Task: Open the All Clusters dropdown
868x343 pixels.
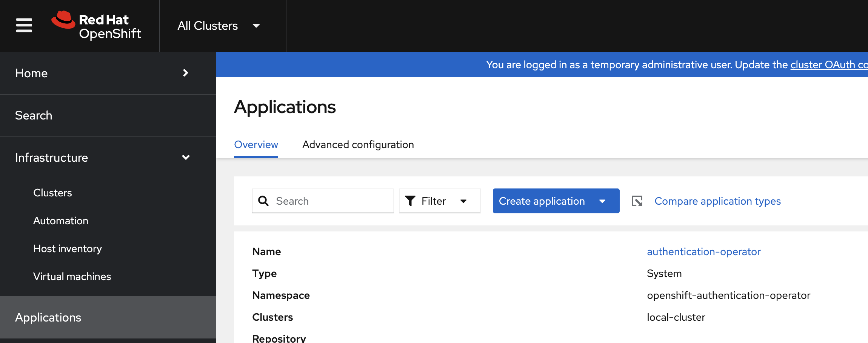Action: (x=219, y=26)
